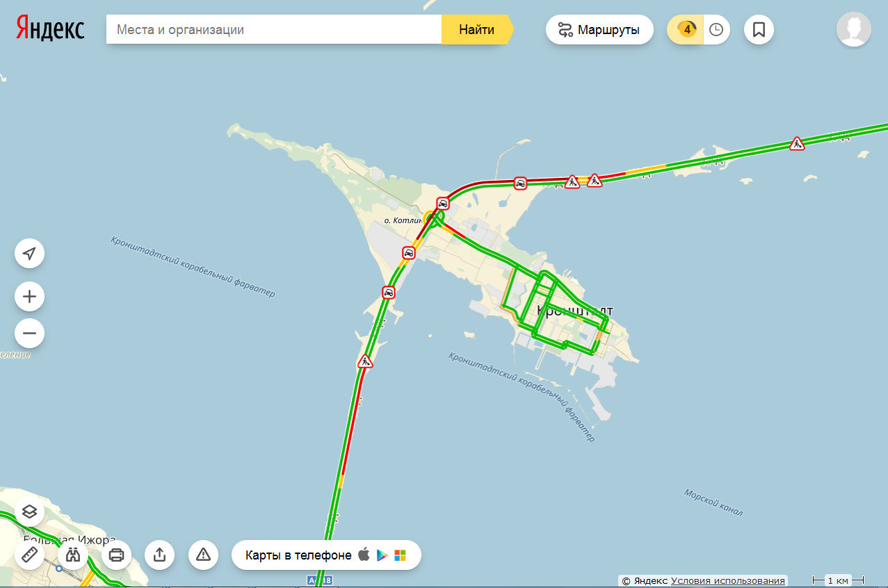Click the road works sign on the eastern dam road
The width and height of the screenshot is (888, 588).
click(797, 144)
